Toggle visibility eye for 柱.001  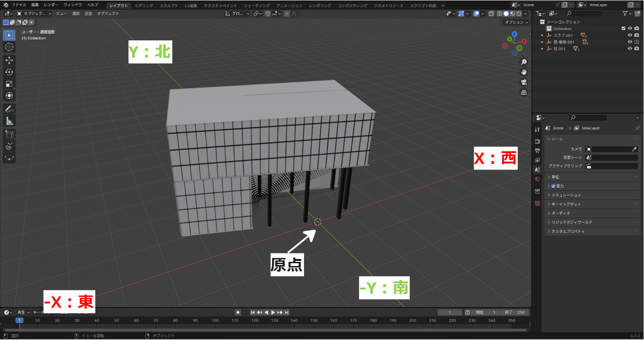630,49
